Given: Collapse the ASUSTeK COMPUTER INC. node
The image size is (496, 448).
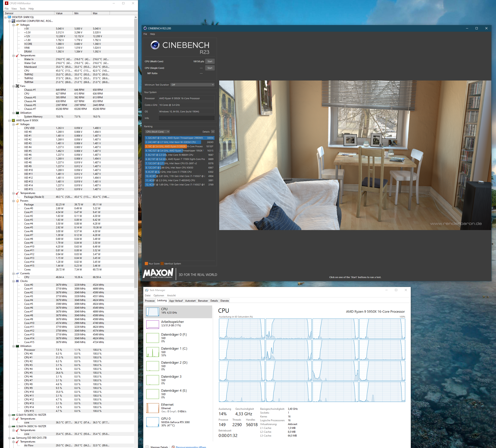Looking at the screenshot, I should (9, 21).
